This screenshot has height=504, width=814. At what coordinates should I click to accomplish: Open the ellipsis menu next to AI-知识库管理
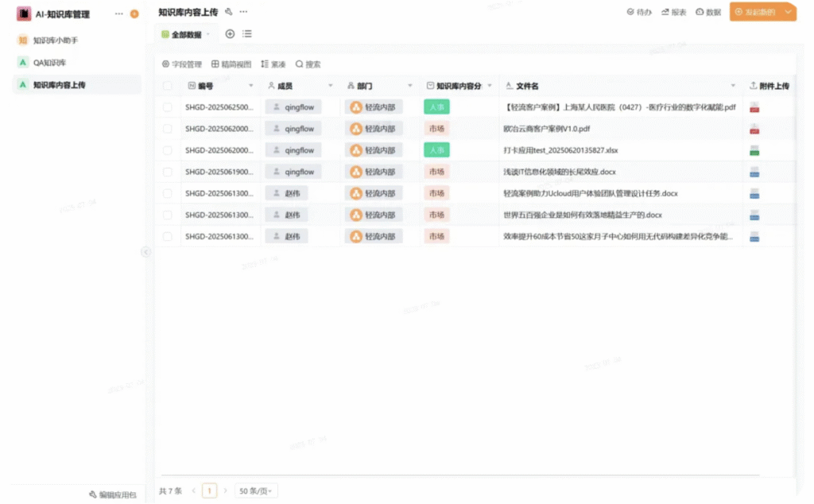[x=119, y=14]
